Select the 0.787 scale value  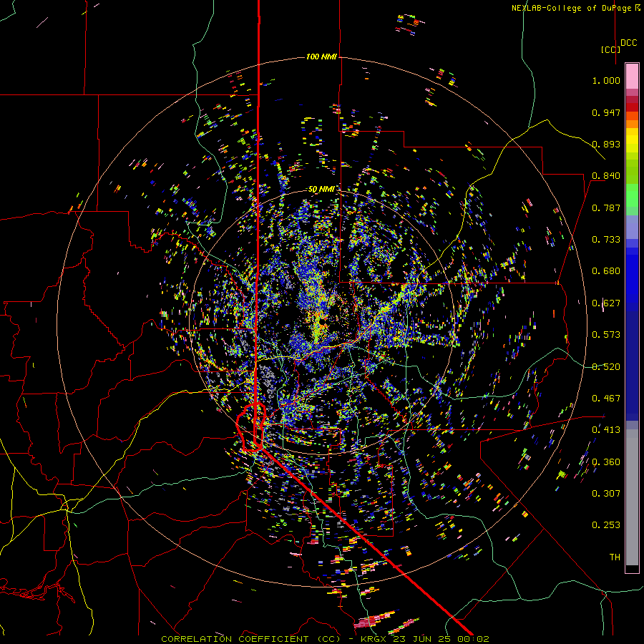tap(606, 208)
